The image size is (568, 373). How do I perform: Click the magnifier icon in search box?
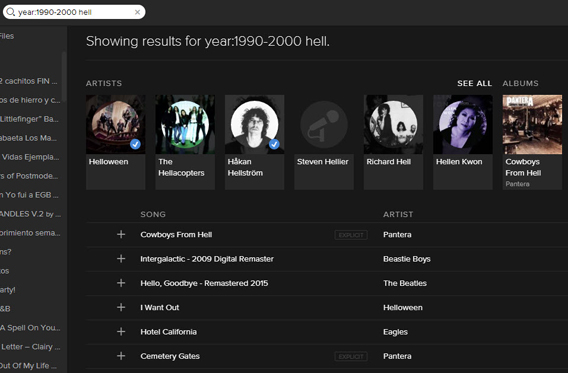pos(11,12)
